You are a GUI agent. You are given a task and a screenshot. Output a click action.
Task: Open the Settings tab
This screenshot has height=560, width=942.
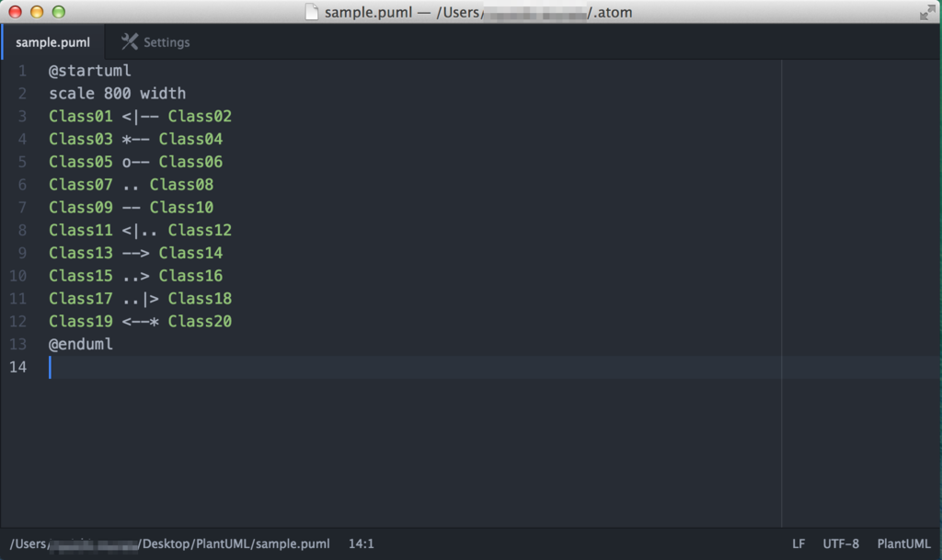tap(156, 42)
